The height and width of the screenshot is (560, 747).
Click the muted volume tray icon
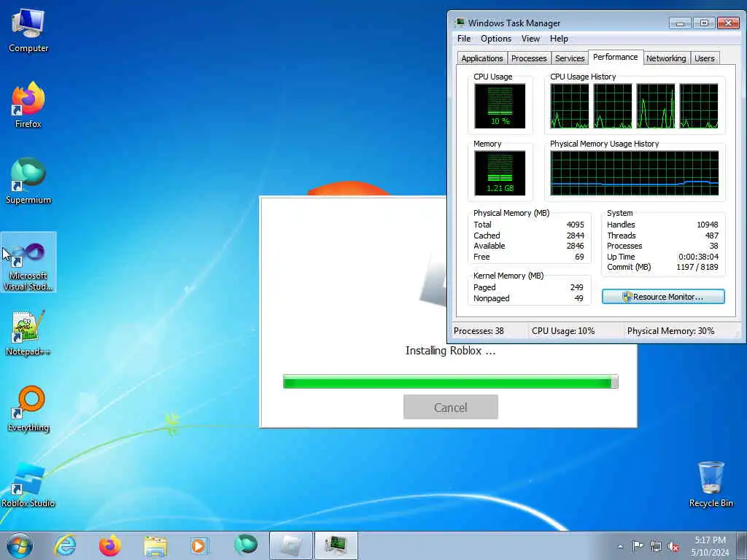point(673,546)
